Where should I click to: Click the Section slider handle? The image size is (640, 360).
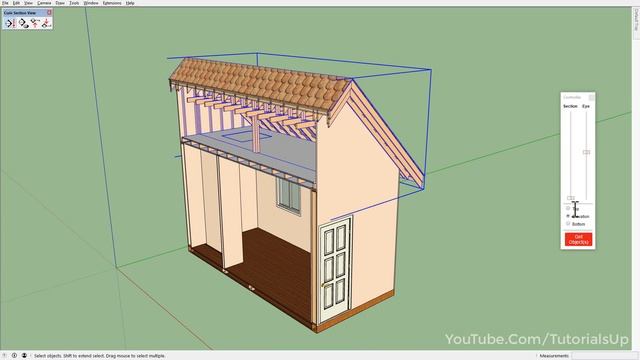[571, 198]
